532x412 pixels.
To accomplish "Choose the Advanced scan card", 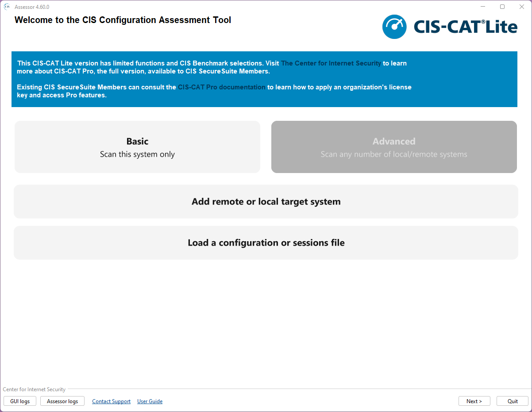I will 394,147.
